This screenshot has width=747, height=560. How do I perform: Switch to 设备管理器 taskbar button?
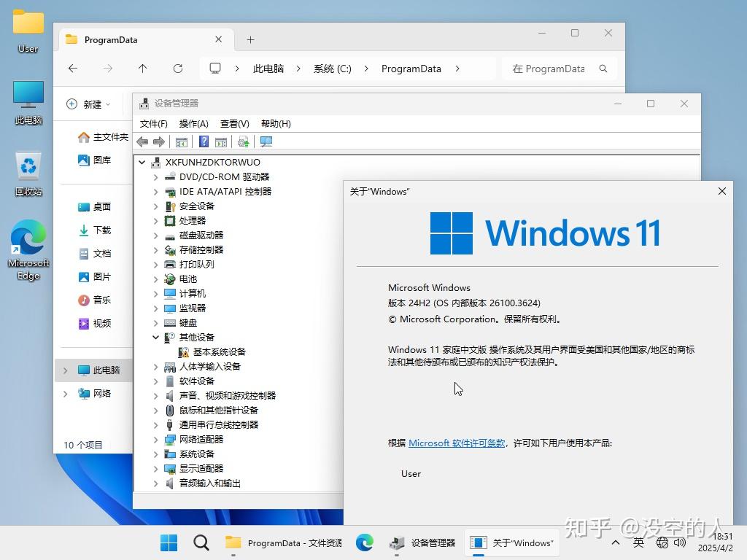pyautogui.click(x=422, y=542)
